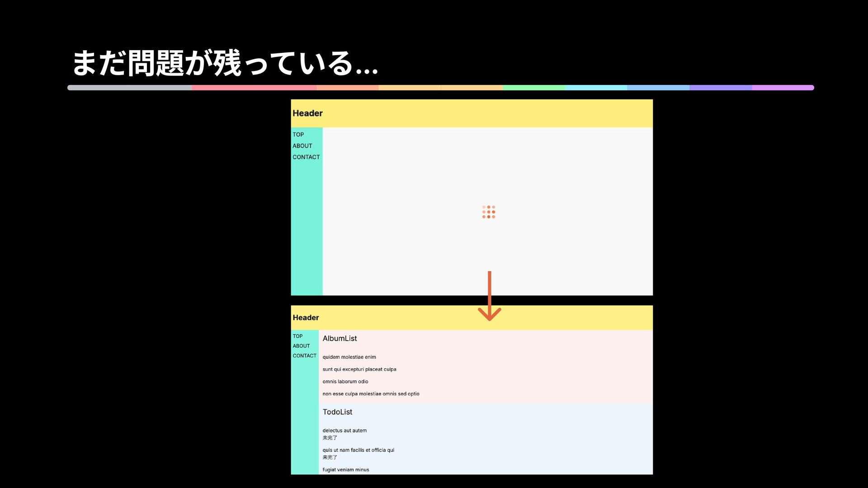The width and height of the screenshot is (868, 488).
Task: Click 未完了 status under 'quis ut nam facilis'
Action: pos(330,457)
